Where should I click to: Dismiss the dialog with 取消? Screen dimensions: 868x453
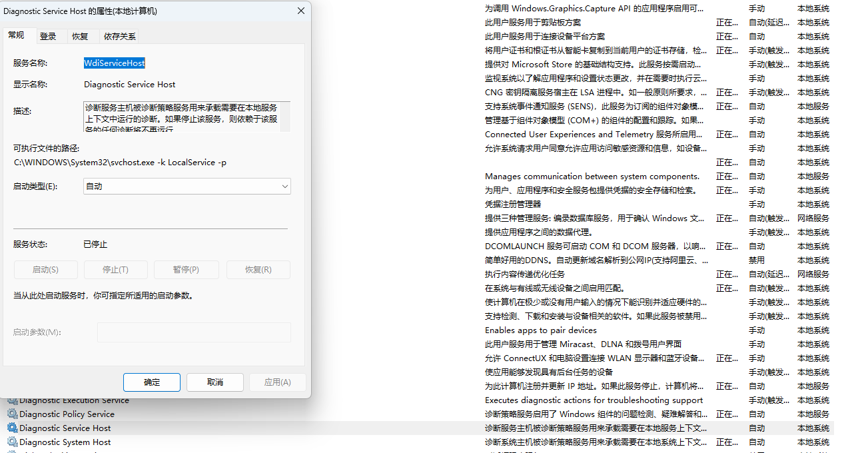tap(215, 382)
